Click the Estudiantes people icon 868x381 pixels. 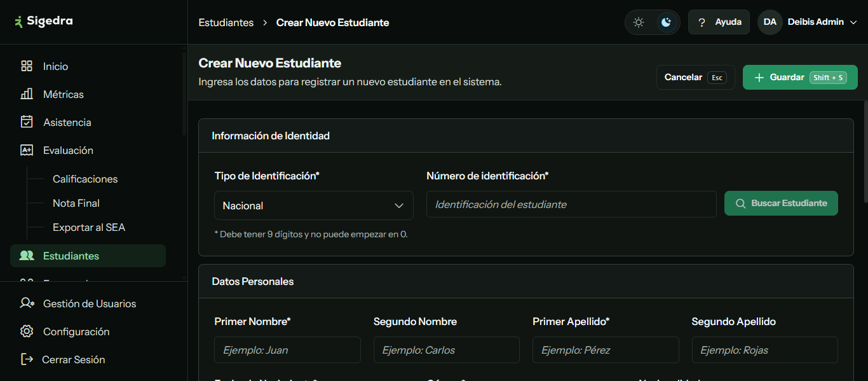pos(27,256)
